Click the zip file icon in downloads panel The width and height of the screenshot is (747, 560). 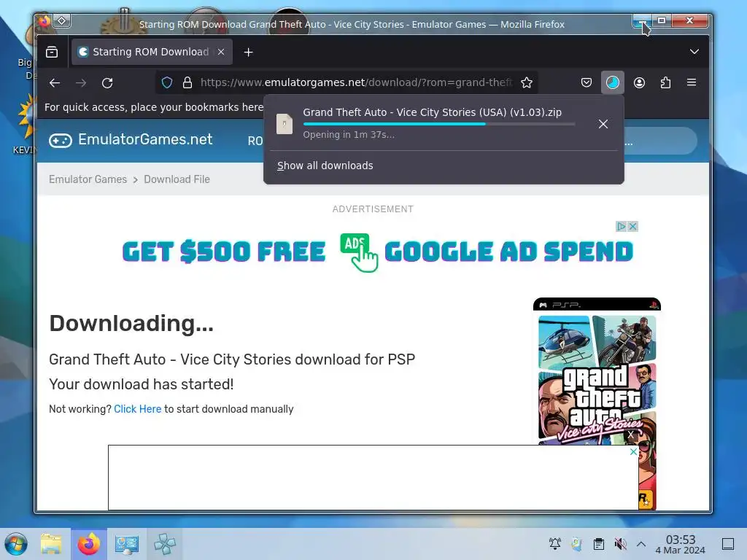click(285, 124)
